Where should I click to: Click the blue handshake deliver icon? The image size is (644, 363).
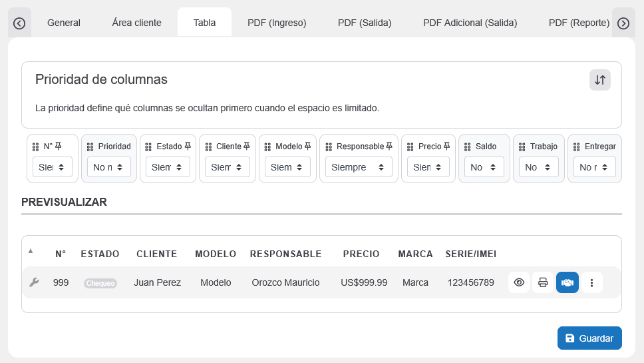coord(567,282)
